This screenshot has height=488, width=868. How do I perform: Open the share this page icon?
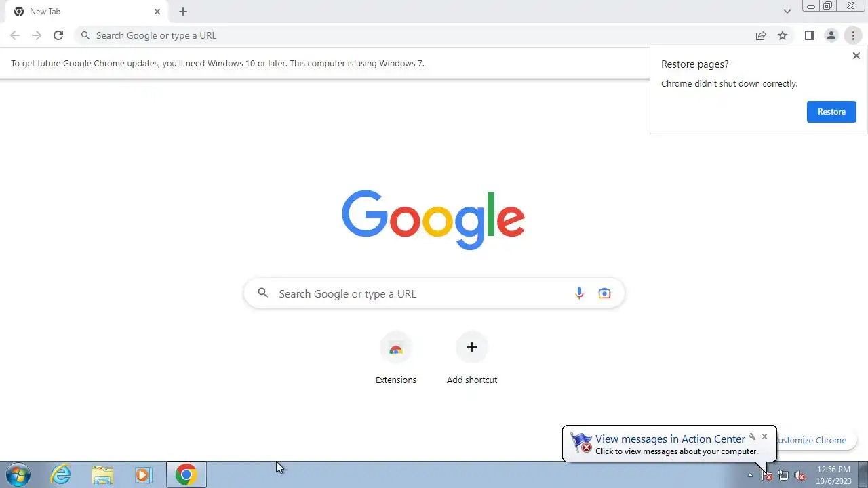pyautogui.click(x=761, y=35)
